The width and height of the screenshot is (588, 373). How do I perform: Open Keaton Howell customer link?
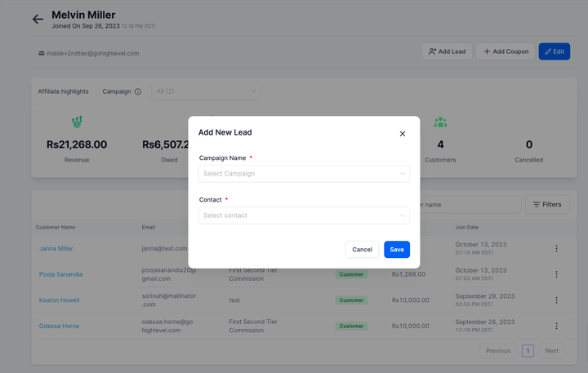click(60, 300)
